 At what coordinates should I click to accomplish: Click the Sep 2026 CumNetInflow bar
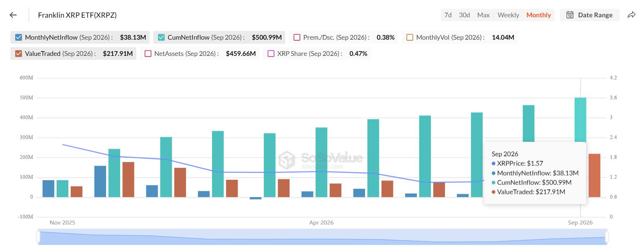click(580, 119)
